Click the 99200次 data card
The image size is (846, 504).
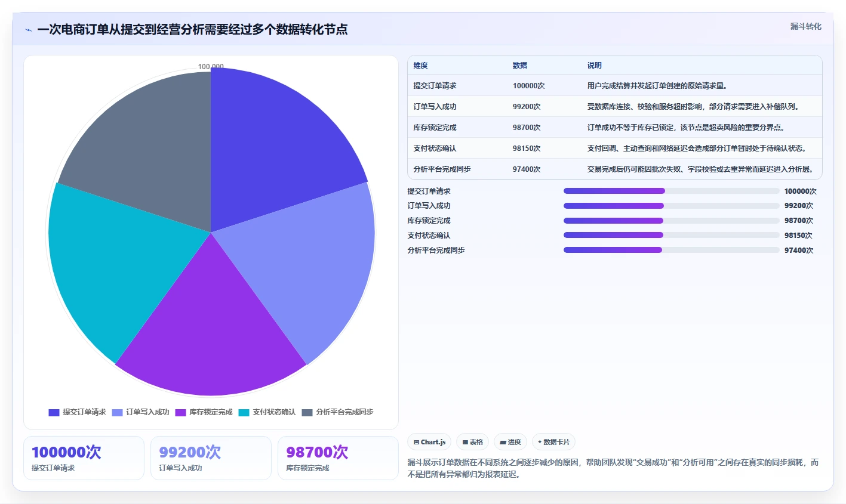click(211, 458)
